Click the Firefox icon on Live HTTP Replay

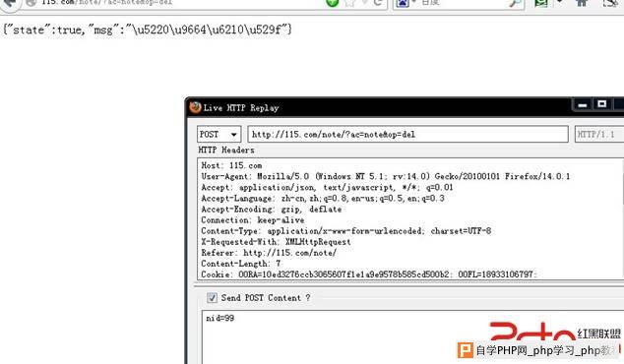[195, 107]
